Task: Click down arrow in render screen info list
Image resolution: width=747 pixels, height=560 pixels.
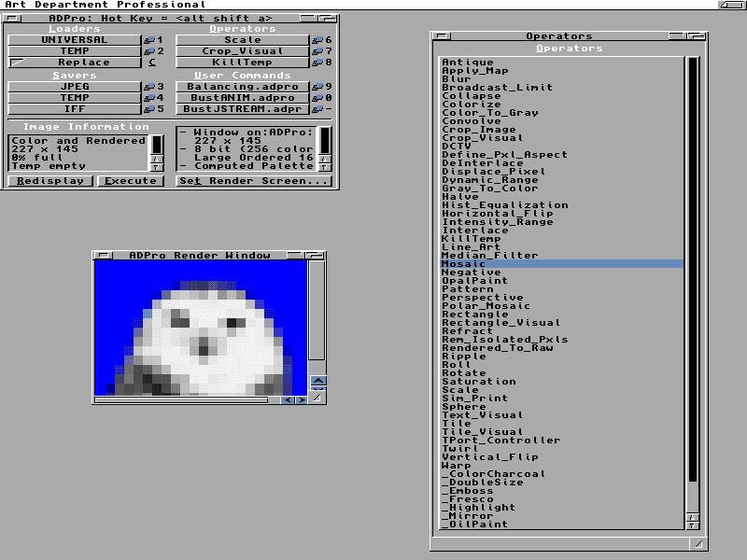Action: tap(324, 167)
